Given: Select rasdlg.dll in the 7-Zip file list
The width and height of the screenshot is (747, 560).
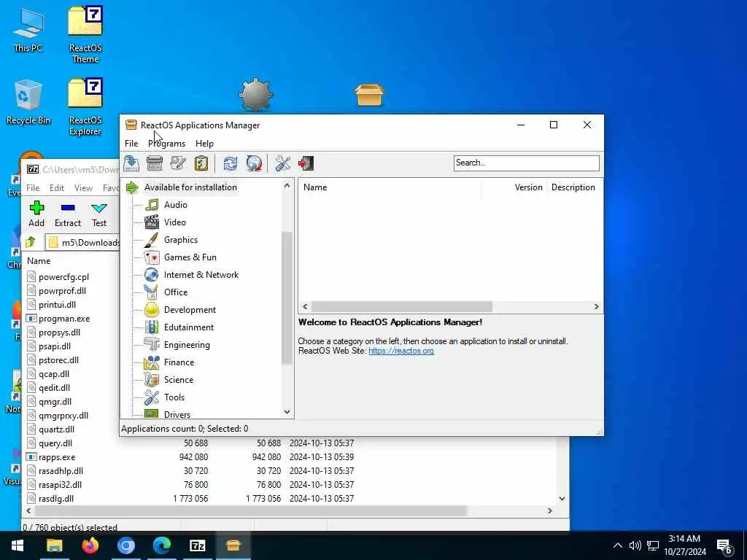Looking at the screenshot, I should [55, 499].
